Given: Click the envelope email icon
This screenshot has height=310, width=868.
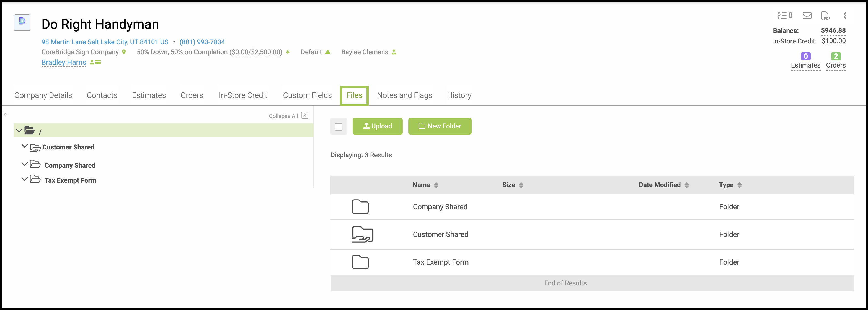Looking at the screenshot, I should click(x=807, y=15).
